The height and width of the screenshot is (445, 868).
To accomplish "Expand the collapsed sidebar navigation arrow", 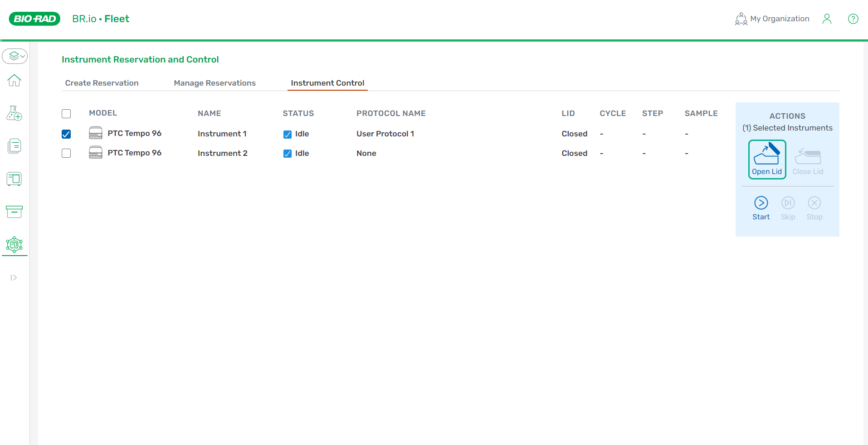I will 14,278.
